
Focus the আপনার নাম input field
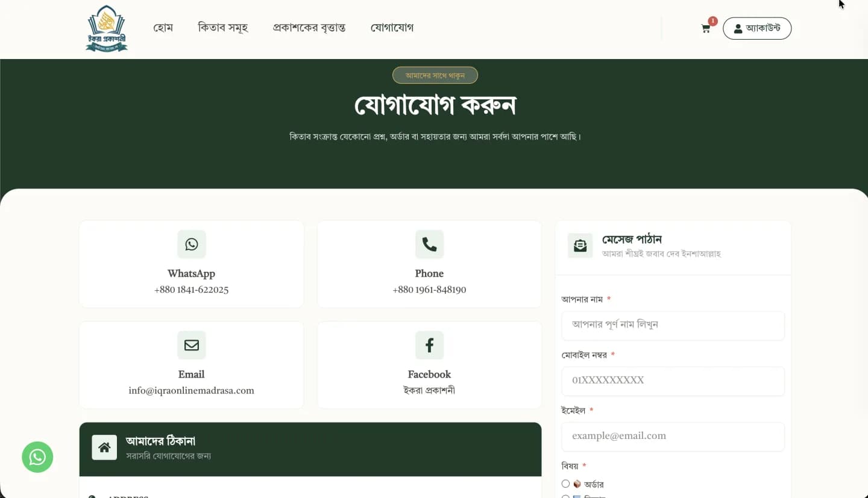pyautogui.click(x=673, y=325)
